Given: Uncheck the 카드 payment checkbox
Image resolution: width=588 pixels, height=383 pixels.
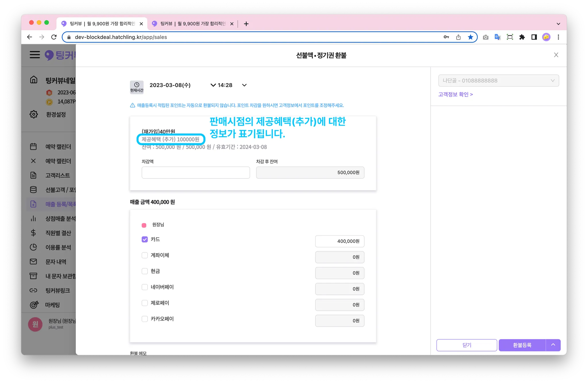Looking at the screenshot, I should (145, 239).
